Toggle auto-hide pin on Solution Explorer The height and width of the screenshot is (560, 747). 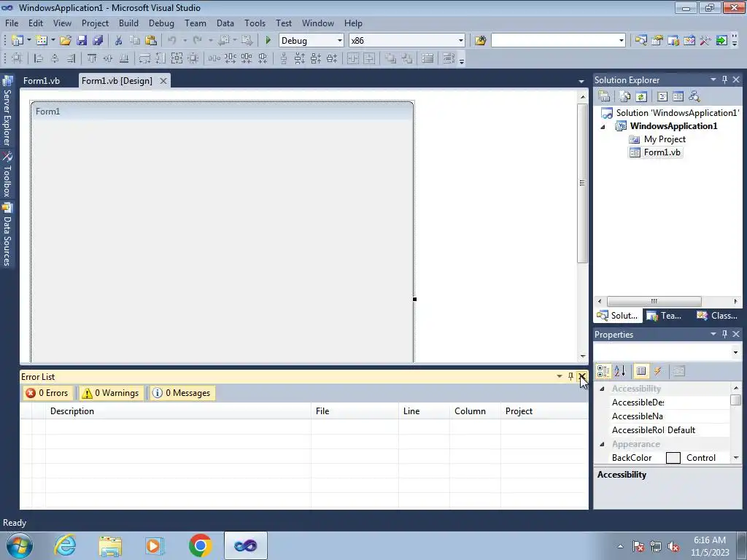[x=724, y=80]
